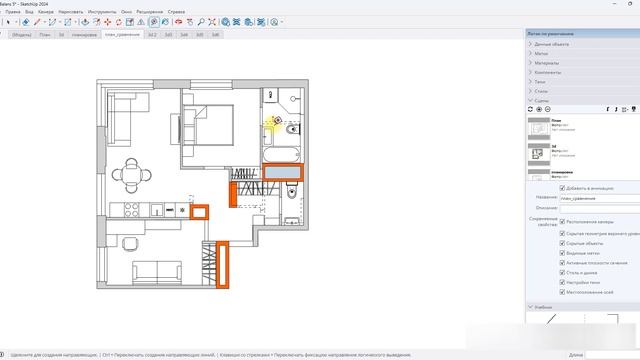Open the 'Камера' menu
640x360 pixels.
pyautogui.click(x=46, y=12)
